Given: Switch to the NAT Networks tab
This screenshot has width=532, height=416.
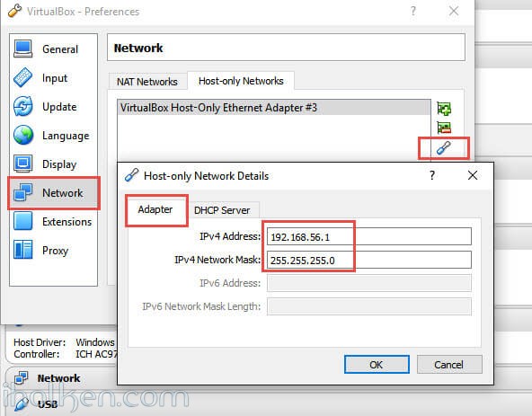Looking at the screenshot, I should pyautogui.click(x=147, y=82).
